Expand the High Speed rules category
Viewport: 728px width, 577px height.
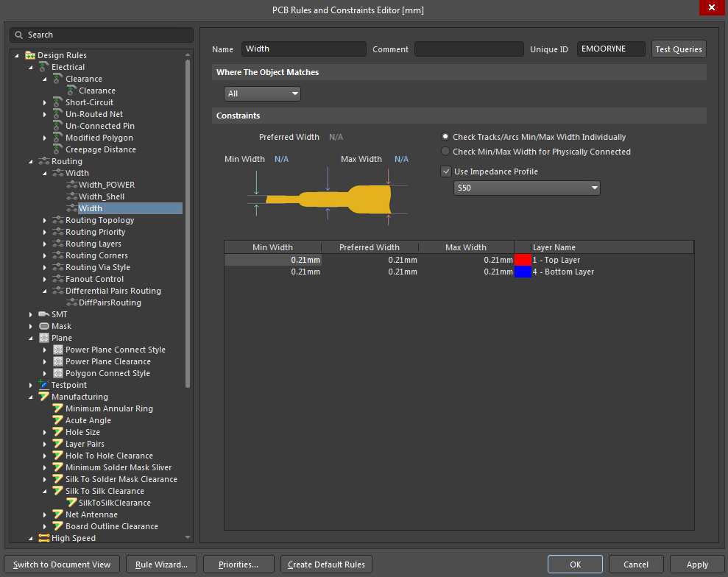(30, 538)
